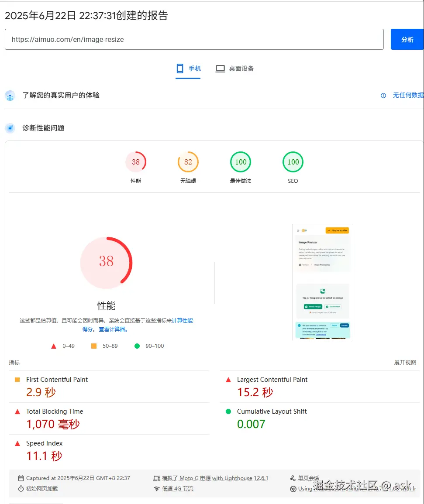Click the Speed Index label

(x=45, y=443)
